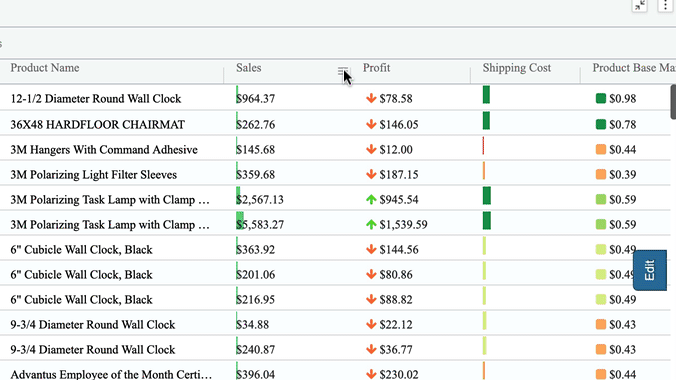Click the vertical scrollbar thumb

tap(673, 101)
